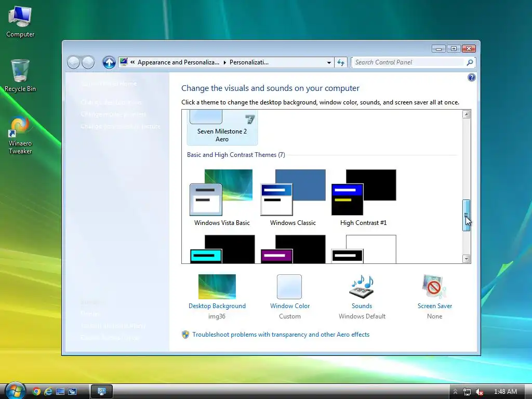Screen dimensions: 532x399
Task: Click the Basic and High Contrast Themes heading
Action: 236,155
